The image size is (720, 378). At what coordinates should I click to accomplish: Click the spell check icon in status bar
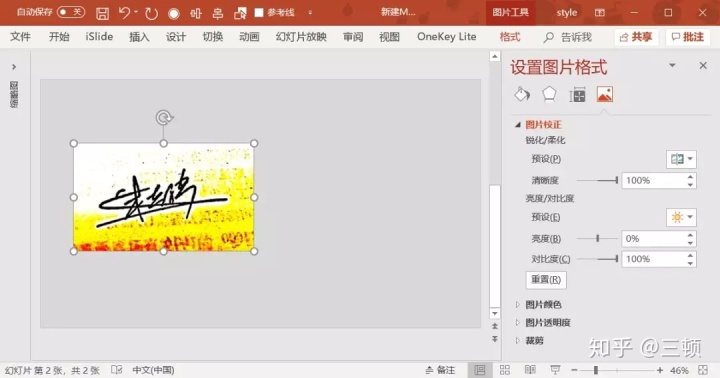pyautogui.click(x=117, y=370)
